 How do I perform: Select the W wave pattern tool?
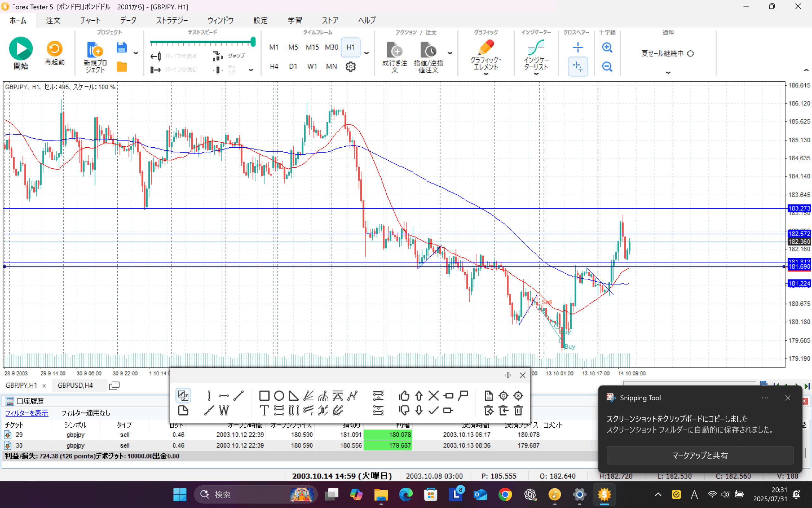click(x=224, y=410)
